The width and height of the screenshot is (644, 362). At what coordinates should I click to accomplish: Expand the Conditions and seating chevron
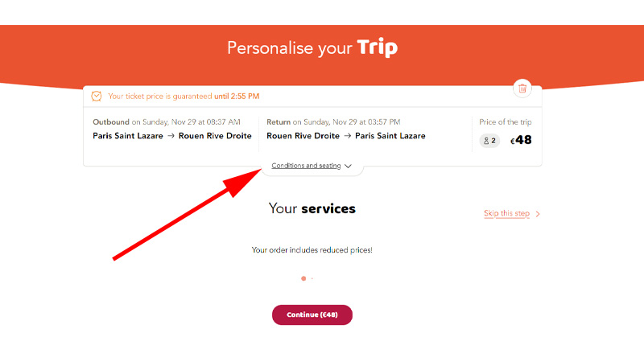[x=348, y=166]
